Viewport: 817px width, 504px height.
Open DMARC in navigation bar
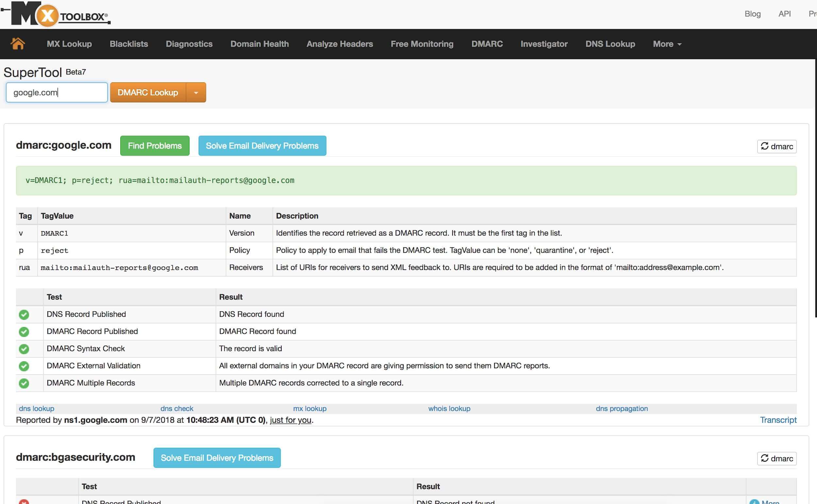pos(487,44)
